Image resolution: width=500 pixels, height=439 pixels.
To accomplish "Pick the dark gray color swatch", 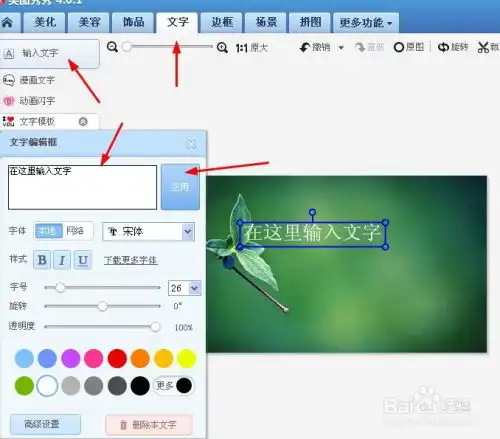I will 117,386.
